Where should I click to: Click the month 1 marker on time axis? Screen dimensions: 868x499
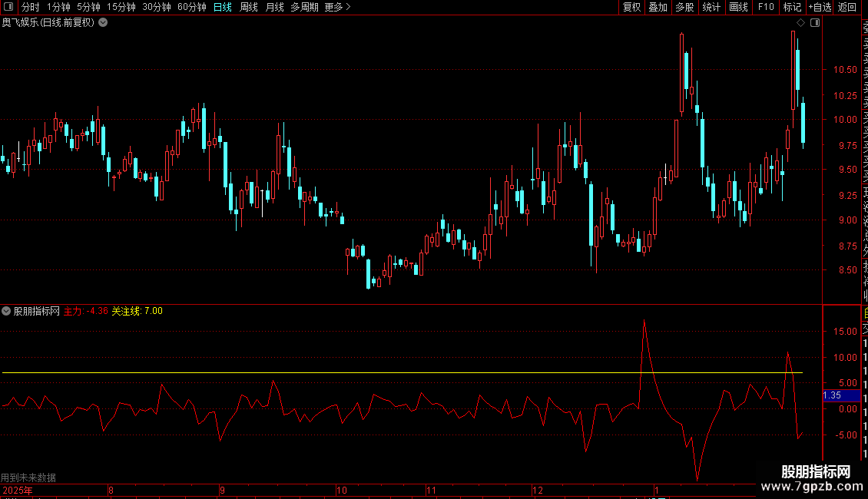coord(657,490)
